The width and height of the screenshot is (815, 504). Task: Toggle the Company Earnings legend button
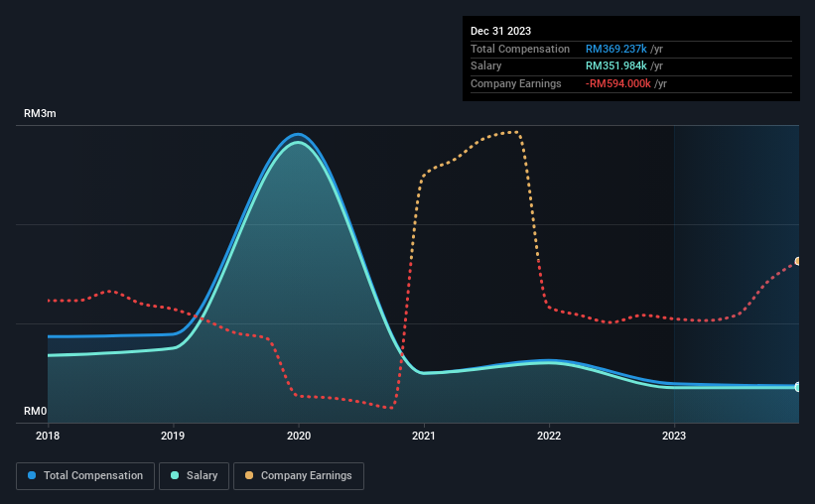(x=299, y=476)
